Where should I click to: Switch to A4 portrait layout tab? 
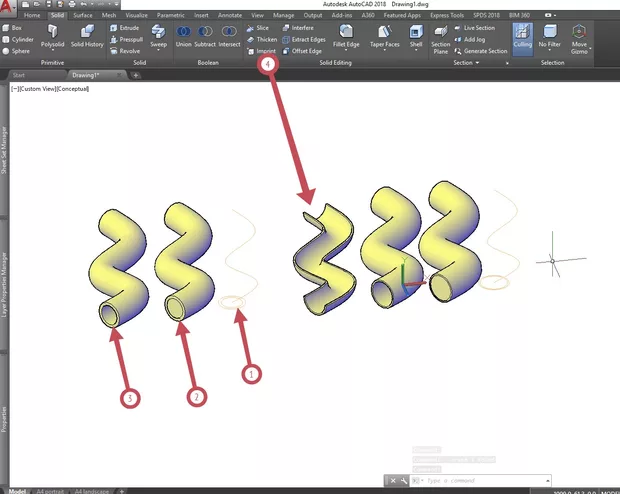coord(50,491)
